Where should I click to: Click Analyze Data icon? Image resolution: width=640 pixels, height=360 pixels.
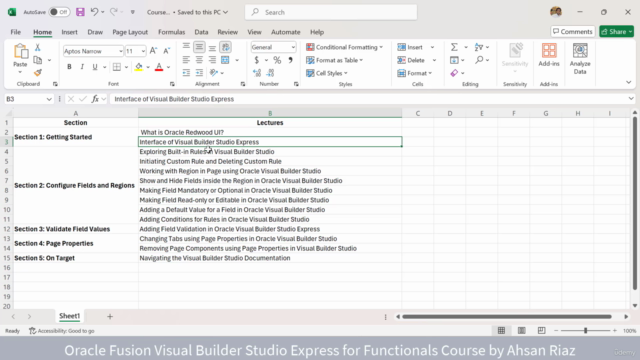[x=580, y=59]
